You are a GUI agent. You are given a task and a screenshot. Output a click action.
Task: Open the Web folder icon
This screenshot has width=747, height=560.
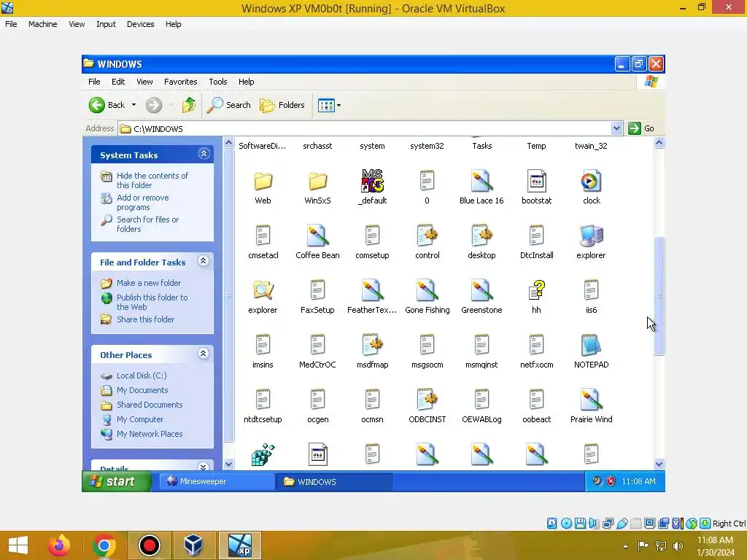click(x=263, y=182)
